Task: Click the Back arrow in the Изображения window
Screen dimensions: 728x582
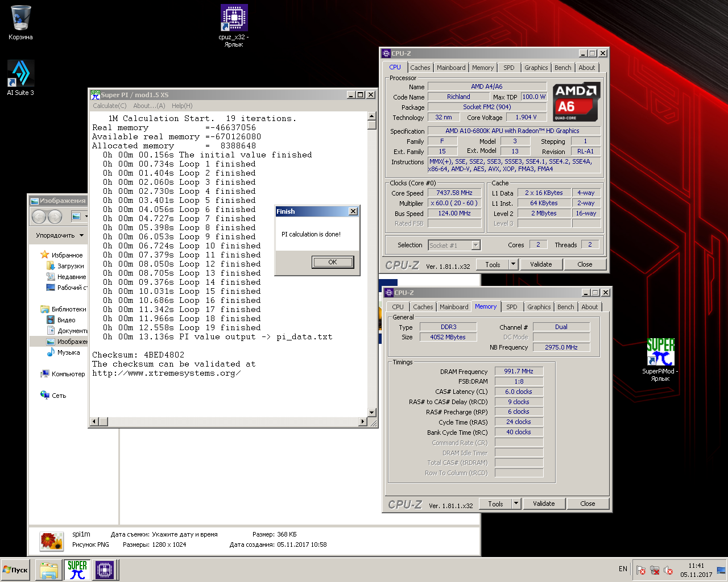Action: tap(39, 217)
